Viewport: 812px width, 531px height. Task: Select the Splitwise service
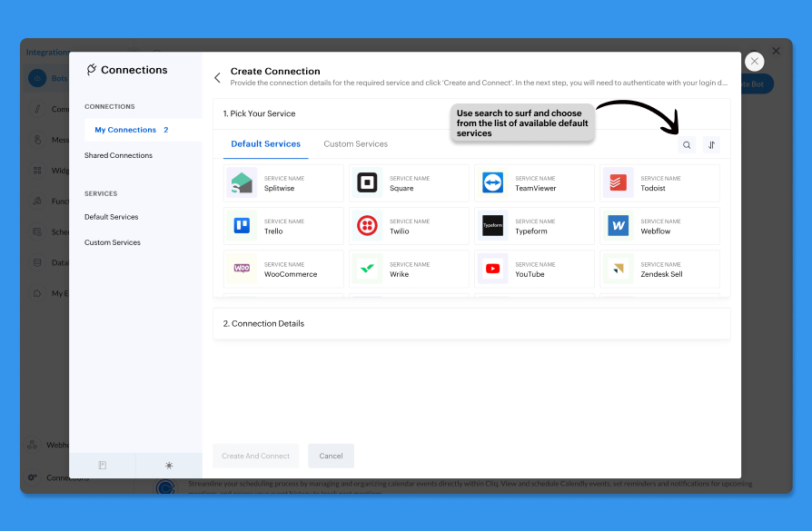(283, 183)
